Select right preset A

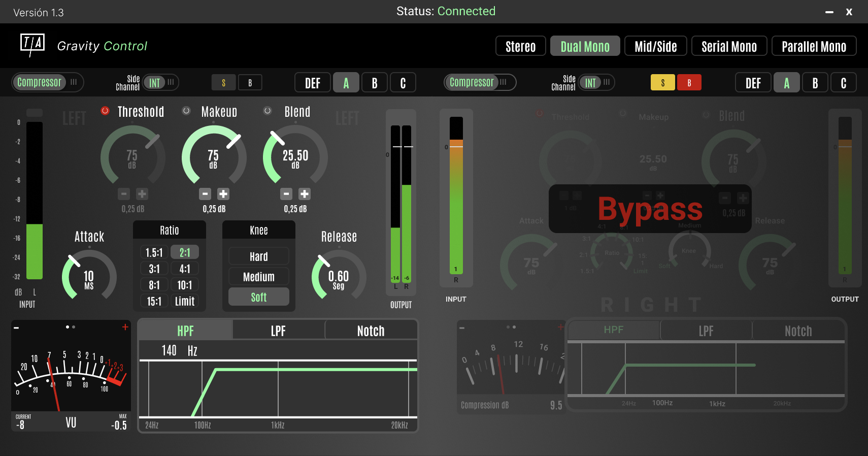787,83
